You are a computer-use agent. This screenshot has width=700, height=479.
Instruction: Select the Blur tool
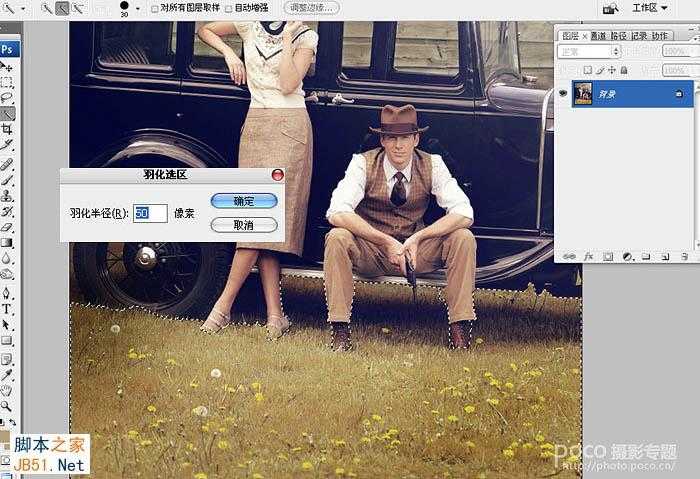[x=7, y=258]
